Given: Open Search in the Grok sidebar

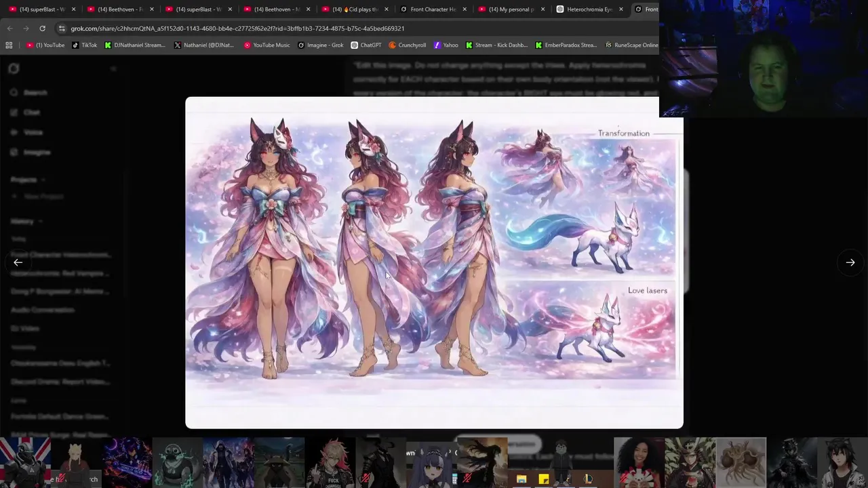Looking at the screenshot, I should [x=29, y=93].
